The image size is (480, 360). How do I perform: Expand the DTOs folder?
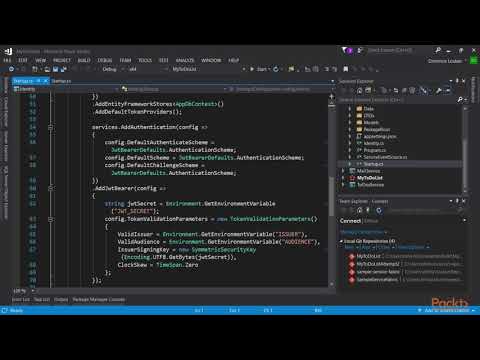click(349, 116)
